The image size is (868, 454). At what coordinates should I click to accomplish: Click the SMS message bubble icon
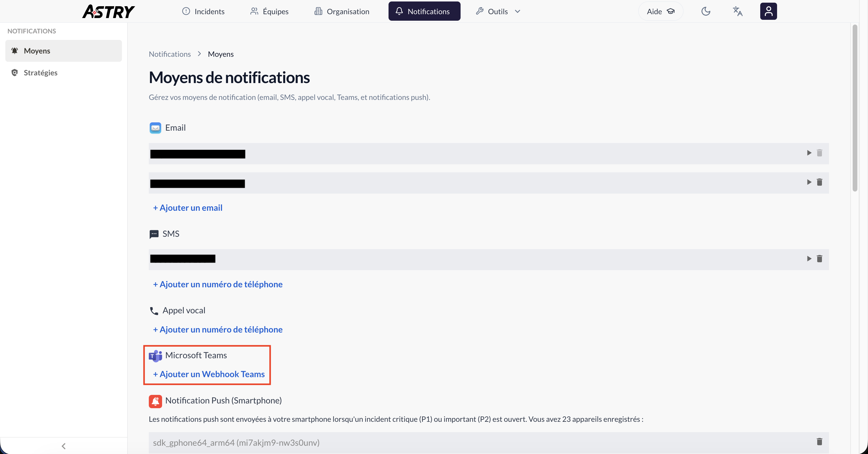tap(154, 234)
